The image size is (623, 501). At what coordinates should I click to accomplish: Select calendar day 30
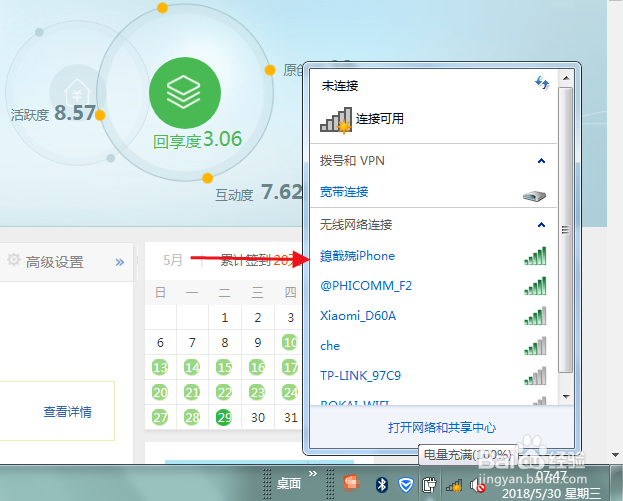coord(257,418)
